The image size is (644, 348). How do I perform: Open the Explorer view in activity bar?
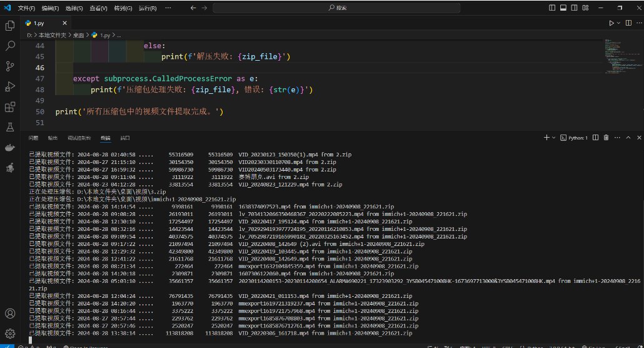[x=10, y=26]
